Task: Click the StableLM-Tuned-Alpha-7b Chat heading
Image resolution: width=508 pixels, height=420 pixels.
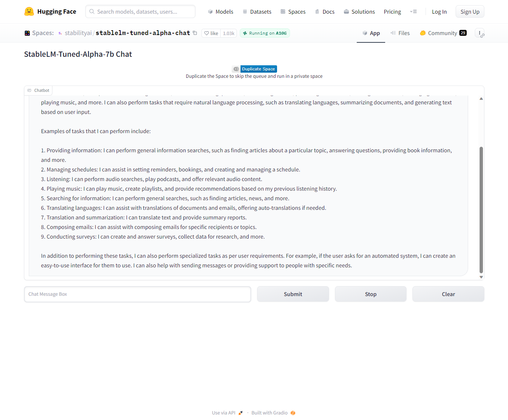Action: (78, 54)
